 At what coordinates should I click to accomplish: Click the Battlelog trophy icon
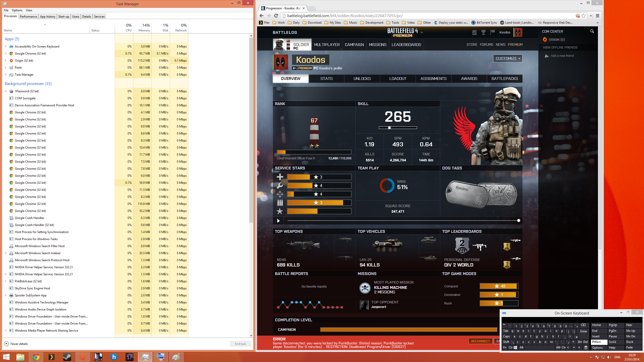(483, 32)
